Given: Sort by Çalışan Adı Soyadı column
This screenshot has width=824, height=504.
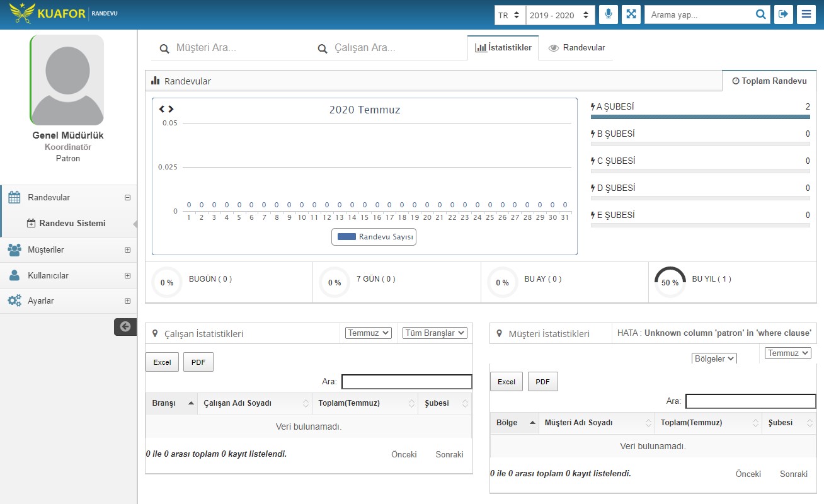Looking at the screenshot, I should (255, 403).
